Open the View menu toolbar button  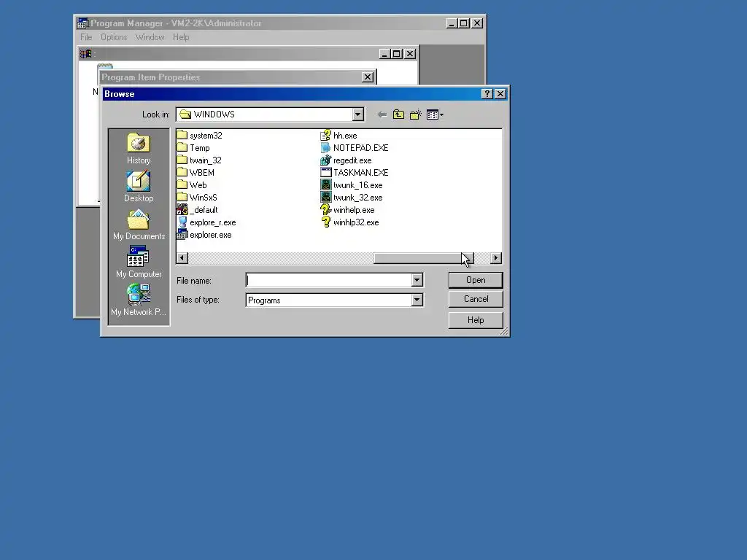click(x=435, y=114)
